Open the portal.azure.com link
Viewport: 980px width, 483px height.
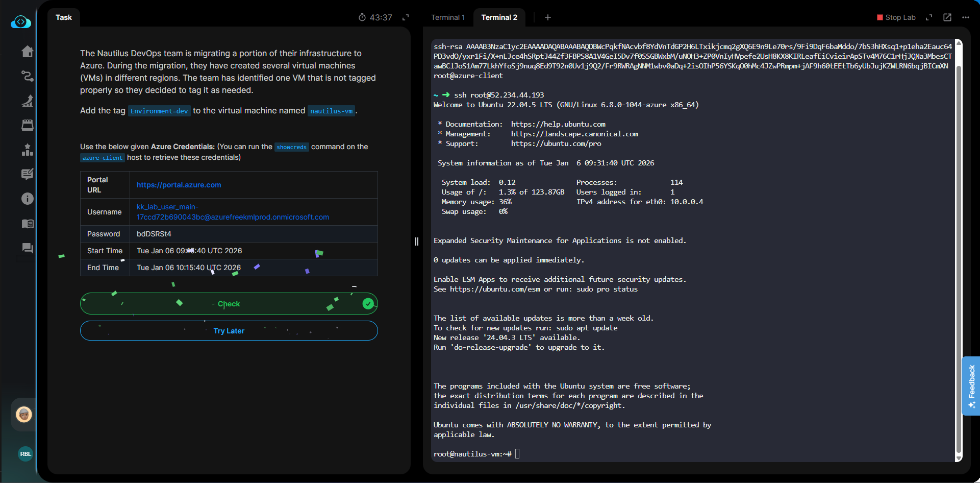(179, 185)
